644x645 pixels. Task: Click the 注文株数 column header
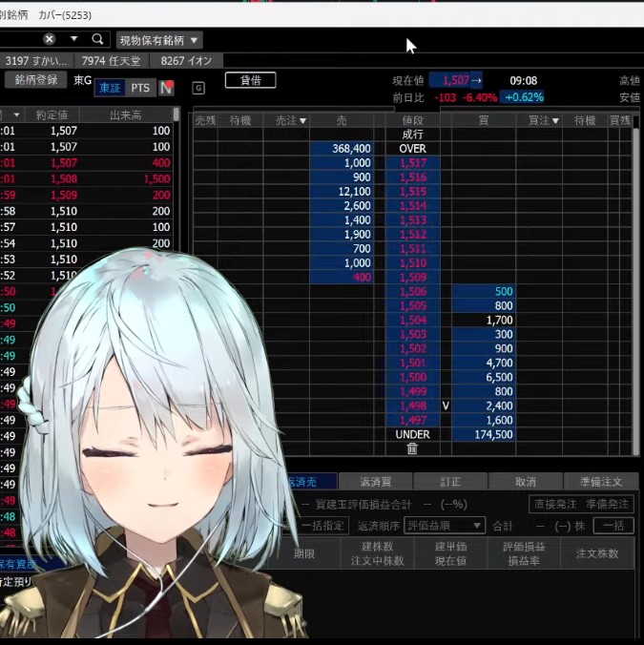[596, 553]
